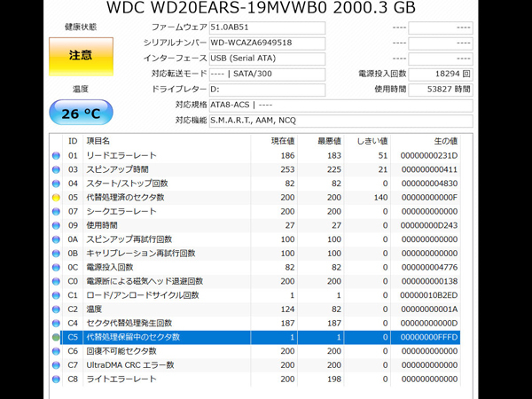The image size is (532, 399).
Task: Select the スピンアップ時間 row name
Action: (117, 169)
